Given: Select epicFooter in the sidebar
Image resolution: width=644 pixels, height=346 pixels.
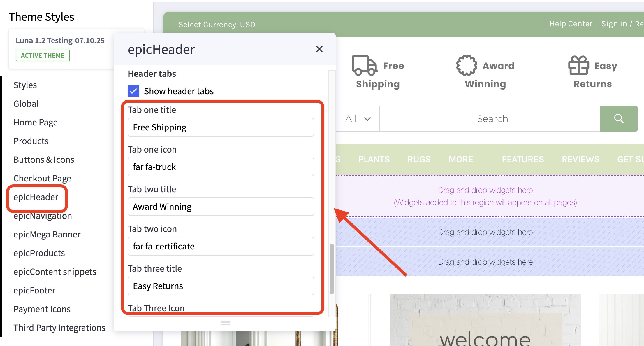Looking at the screenshot, I should click(34, 290).
